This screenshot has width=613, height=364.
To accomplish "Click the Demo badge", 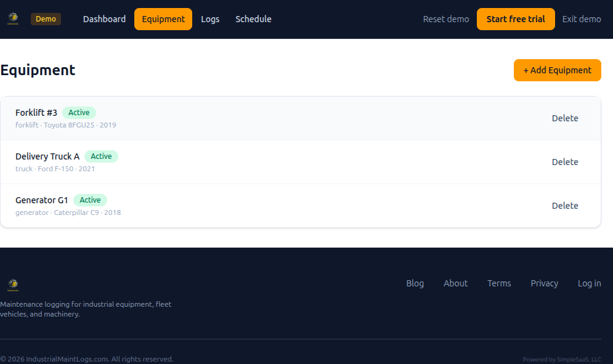I will [x=46, y=19].
